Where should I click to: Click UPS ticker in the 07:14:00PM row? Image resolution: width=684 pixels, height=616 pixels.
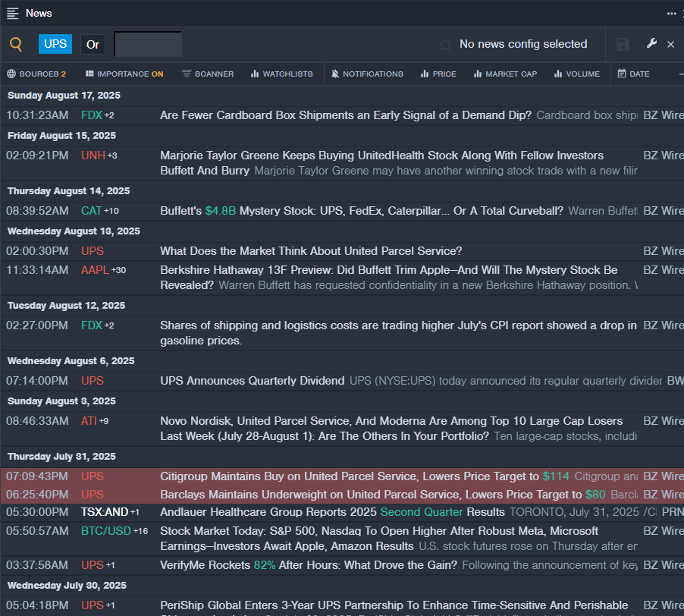[x=93, y=381]
